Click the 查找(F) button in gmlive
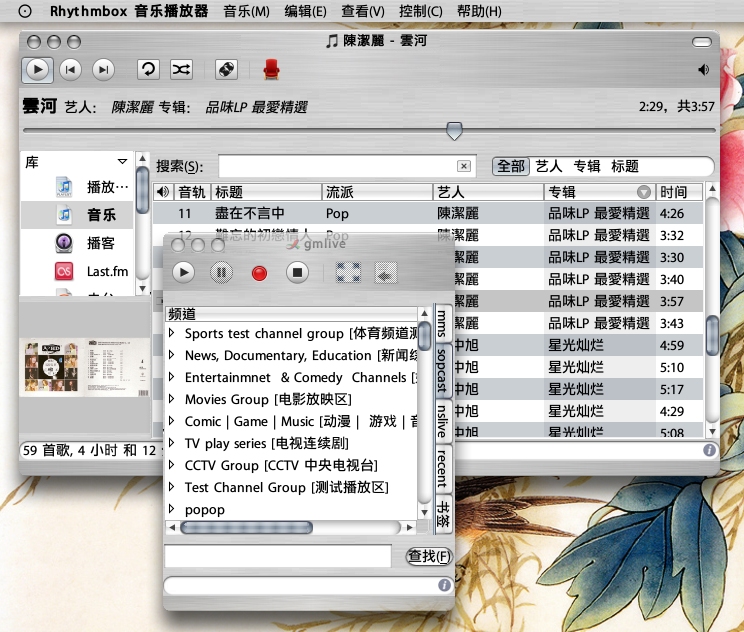744x632 pixels. pyautogui.click(x=429, y=556)
